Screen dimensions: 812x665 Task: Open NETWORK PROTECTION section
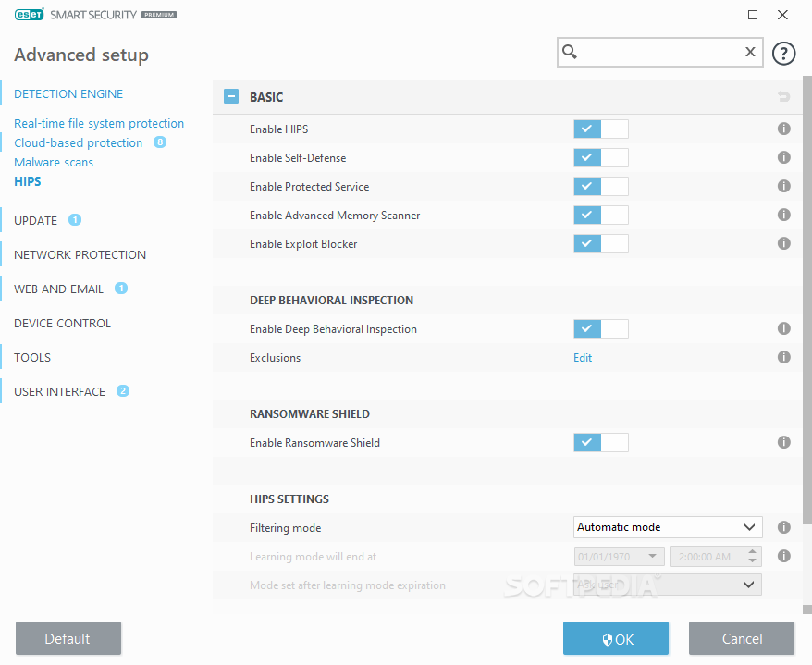coord(80,255)
